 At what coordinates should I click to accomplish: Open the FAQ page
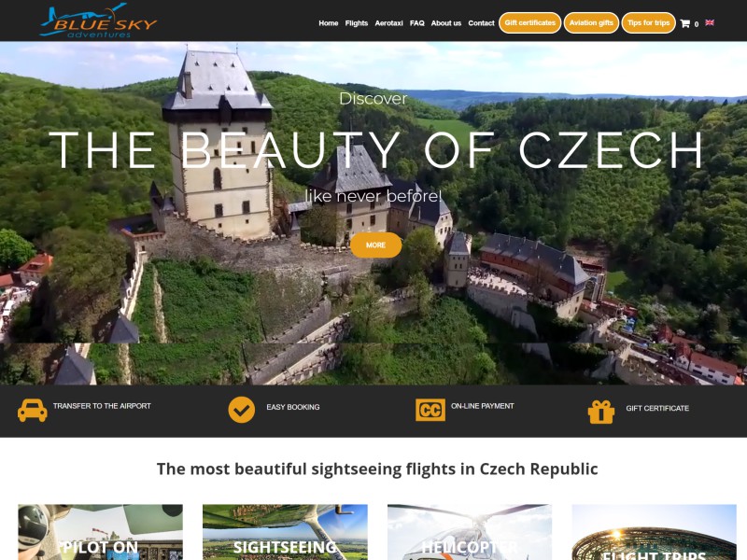416,22
